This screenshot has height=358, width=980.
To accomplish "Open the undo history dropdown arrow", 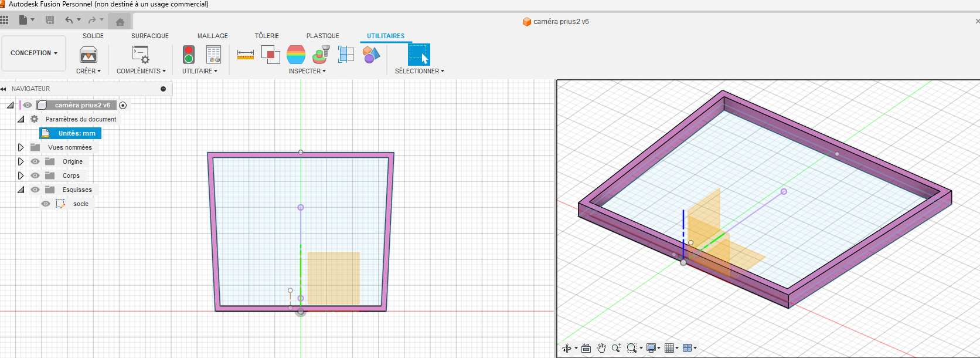I will coord(79,20).
